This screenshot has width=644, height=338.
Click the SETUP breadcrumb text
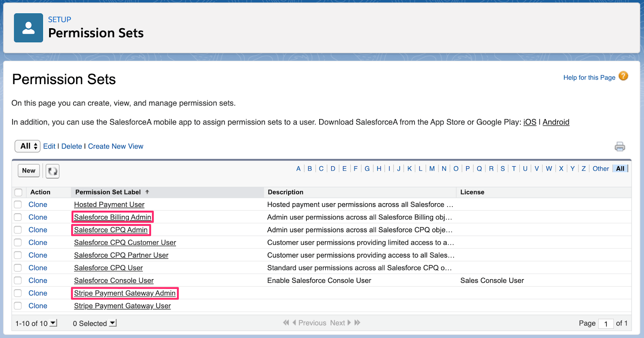(60, 19)
